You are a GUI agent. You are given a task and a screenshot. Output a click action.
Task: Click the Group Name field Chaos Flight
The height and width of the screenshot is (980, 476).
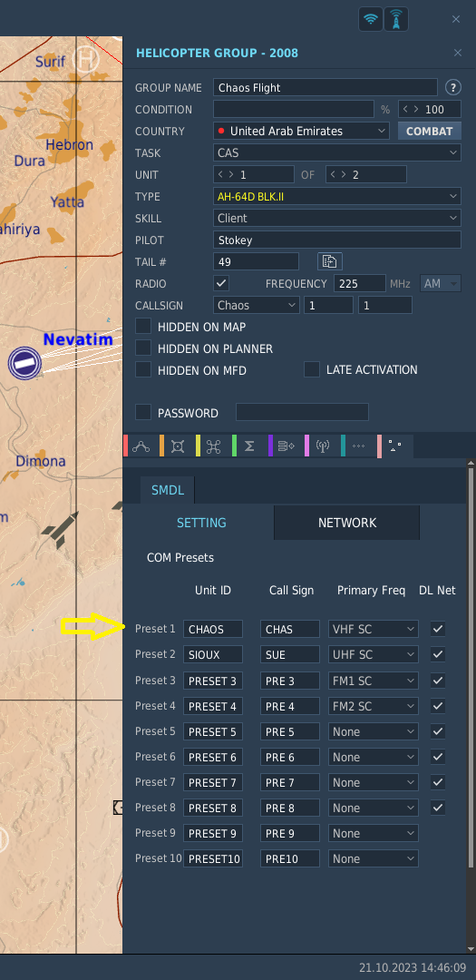tap(325, 87)
